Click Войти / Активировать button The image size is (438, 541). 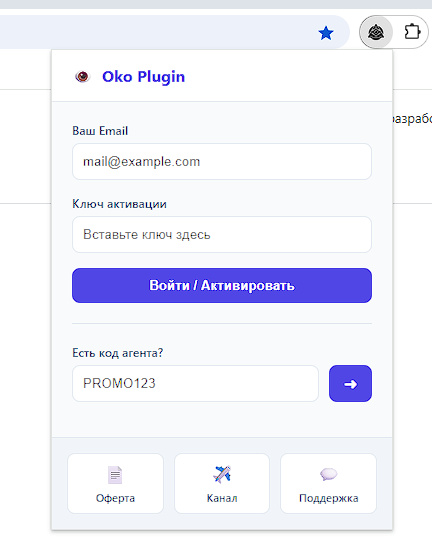(222, 285)
